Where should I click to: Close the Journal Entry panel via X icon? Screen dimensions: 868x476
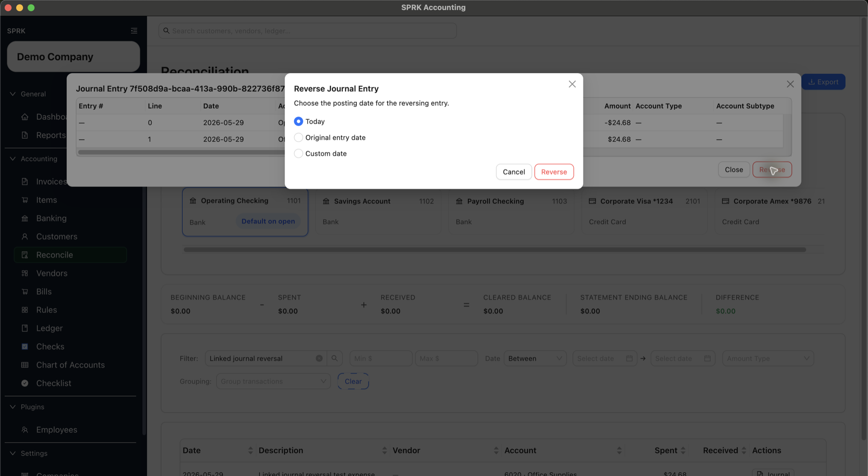[790, 84]
